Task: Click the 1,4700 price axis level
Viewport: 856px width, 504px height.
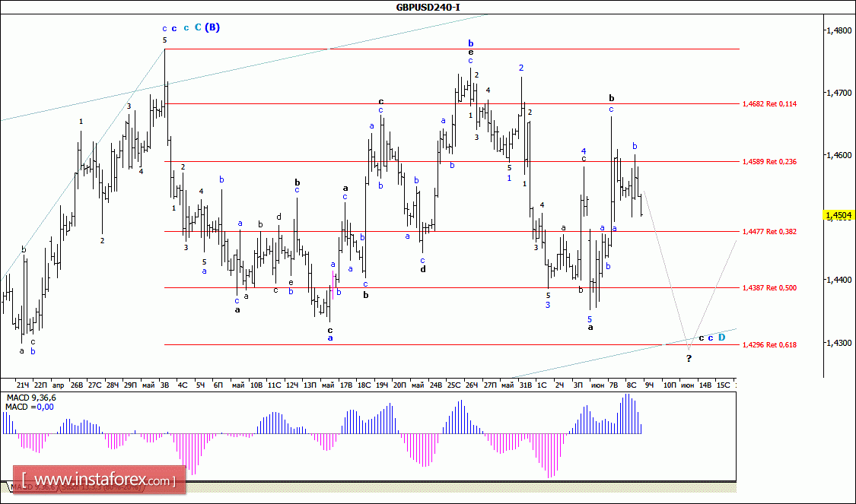Action: 838,93
